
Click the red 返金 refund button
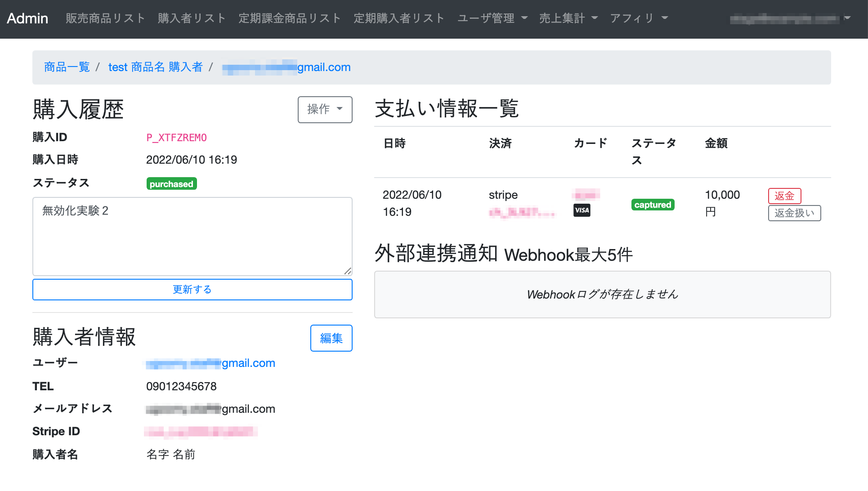tap(784, 196)
